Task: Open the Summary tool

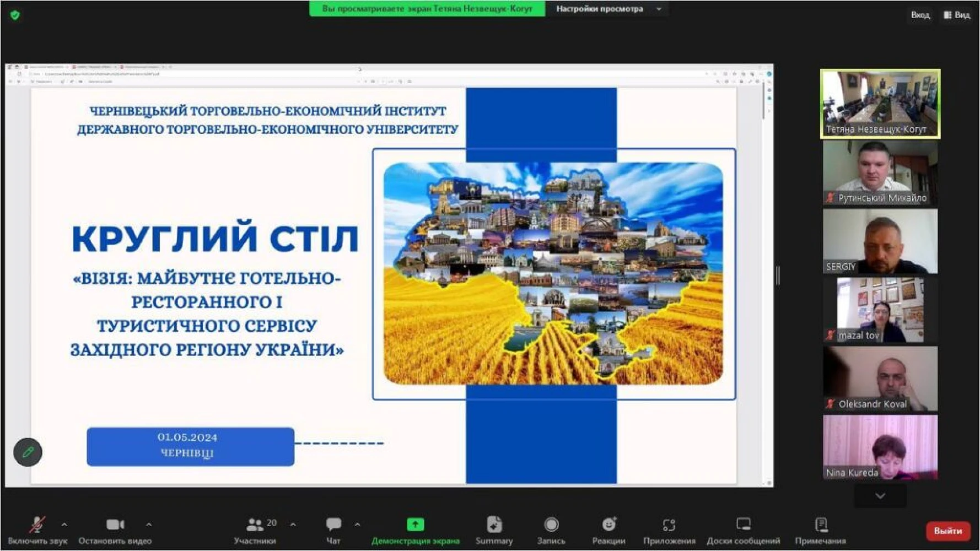Action: click(x=494, y=525)
